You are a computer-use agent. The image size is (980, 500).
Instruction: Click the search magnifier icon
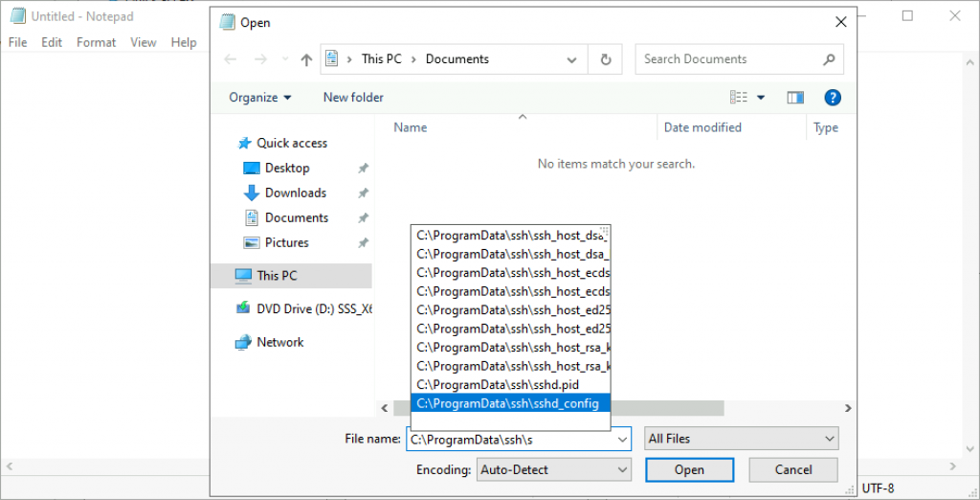(829, 59)
